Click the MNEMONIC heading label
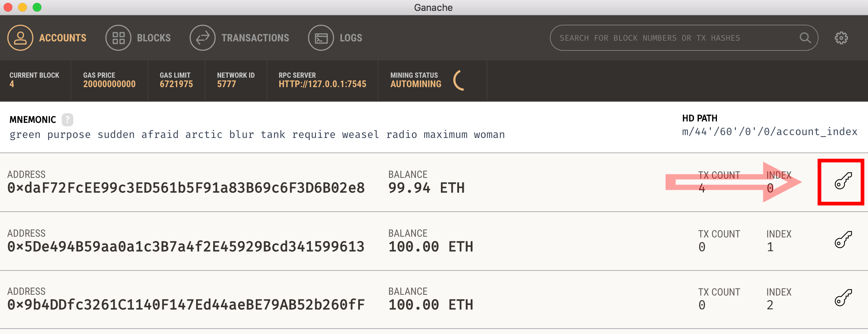 tap(33, 119)
